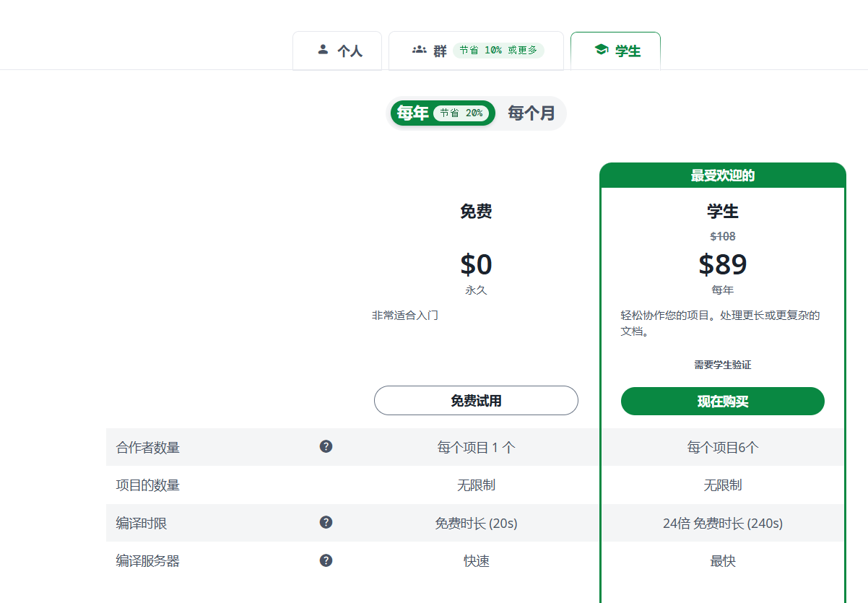This screenshot has width=868, height=603.
Task: Select the 学生 tab text
Action: pos(628,51)
